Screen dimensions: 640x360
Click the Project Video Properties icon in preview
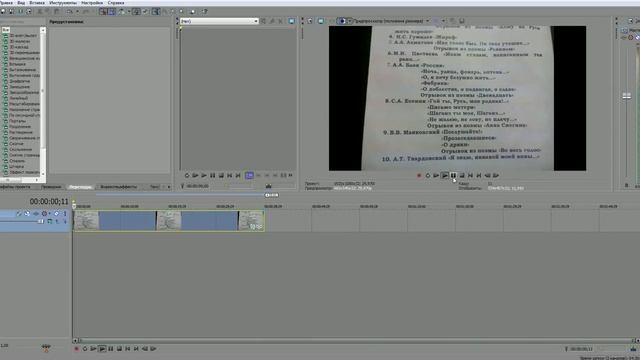pyautogui.click(x=310, y=21)
